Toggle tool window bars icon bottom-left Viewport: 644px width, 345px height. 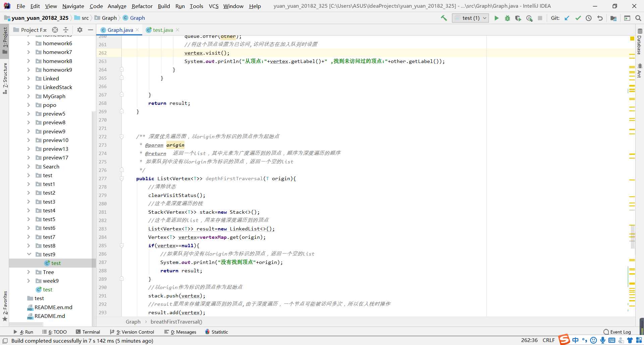(x=5, y=341)
